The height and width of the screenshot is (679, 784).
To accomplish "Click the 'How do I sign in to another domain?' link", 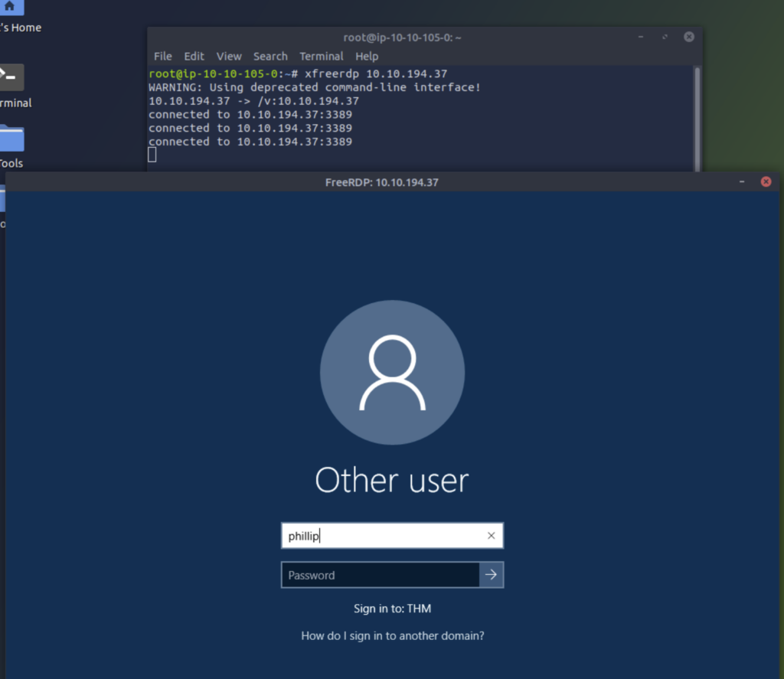I will click(x=392, y=635).
